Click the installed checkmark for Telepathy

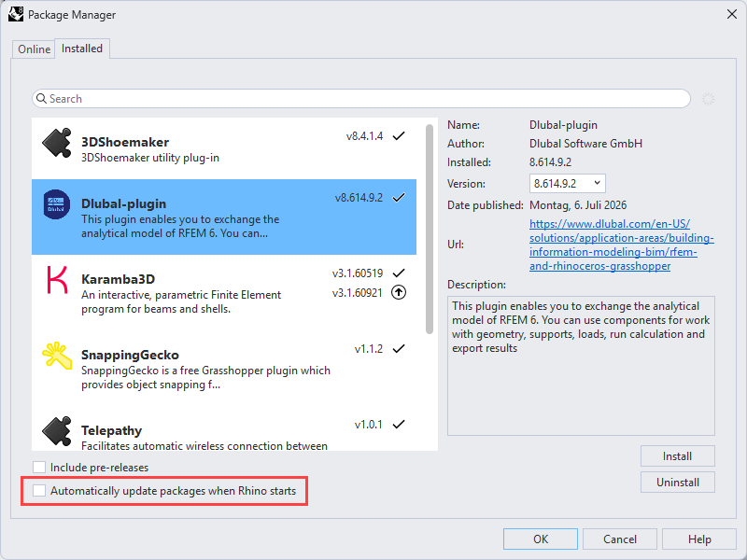click(x=399, y=424)
